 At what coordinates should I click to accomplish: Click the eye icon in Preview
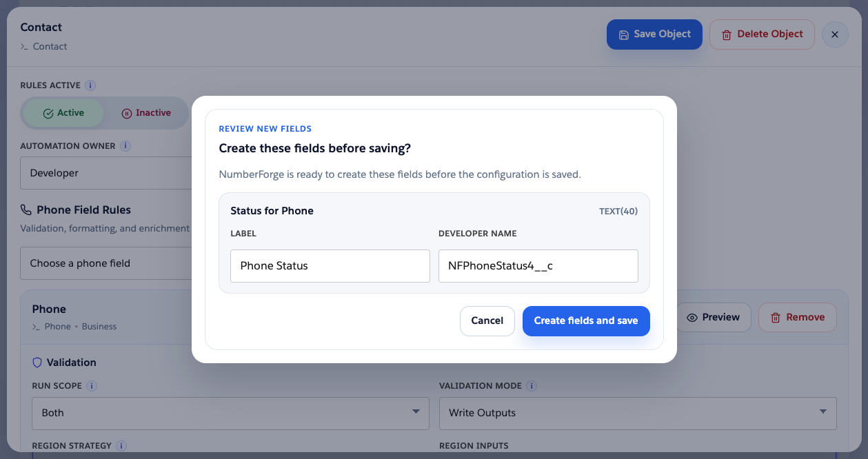pos(693,318)
